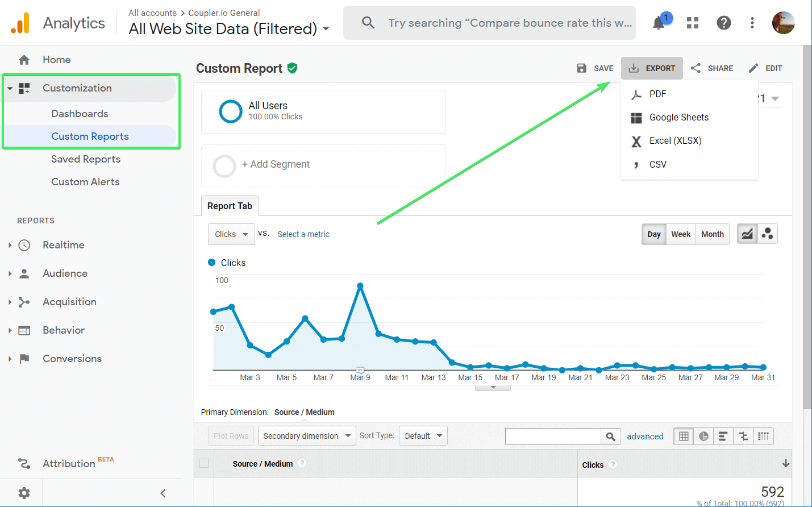Sort by Clicks descending arrow
Image resolution: width=812 pixels, height=507 pixels.
pyautogui.click(x=785, y=464)
